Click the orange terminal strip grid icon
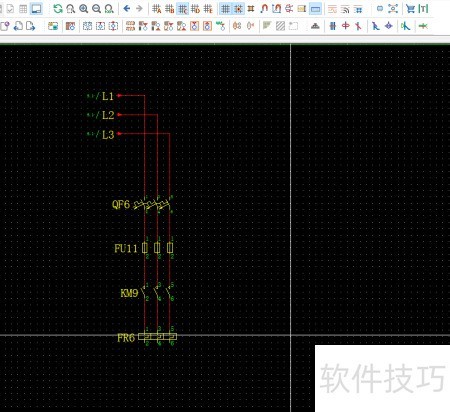The width and height of the screenshot is (450, 412). (130, 26)
